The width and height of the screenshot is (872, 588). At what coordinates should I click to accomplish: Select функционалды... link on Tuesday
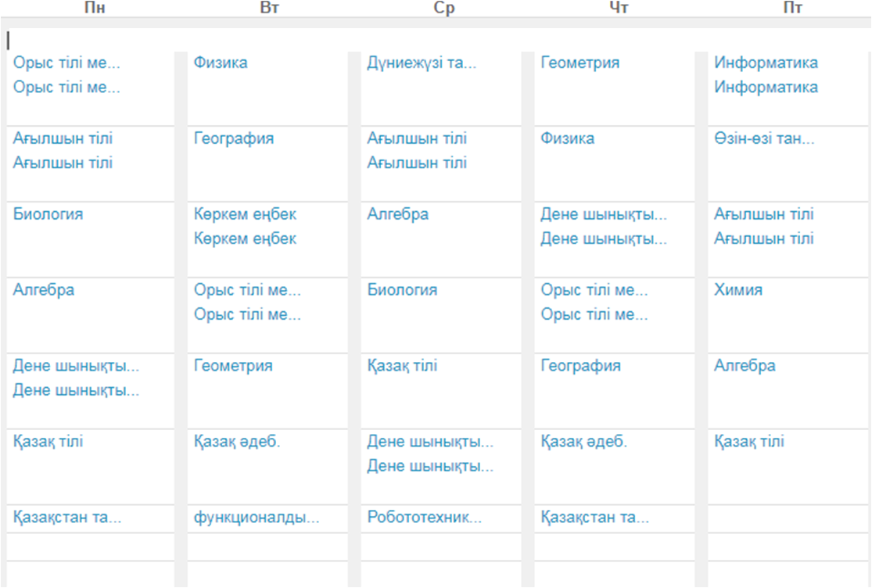point(257,518)
